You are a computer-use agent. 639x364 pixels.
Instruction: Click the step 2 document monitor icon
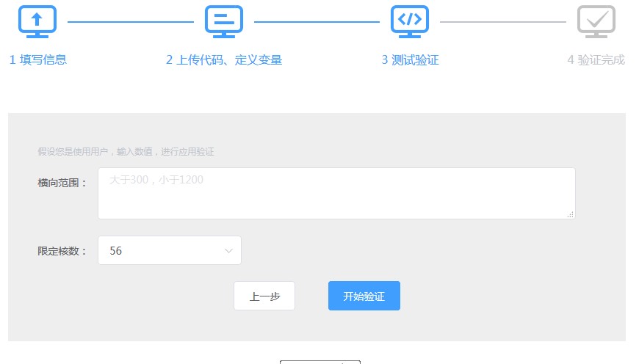point(224,21)
